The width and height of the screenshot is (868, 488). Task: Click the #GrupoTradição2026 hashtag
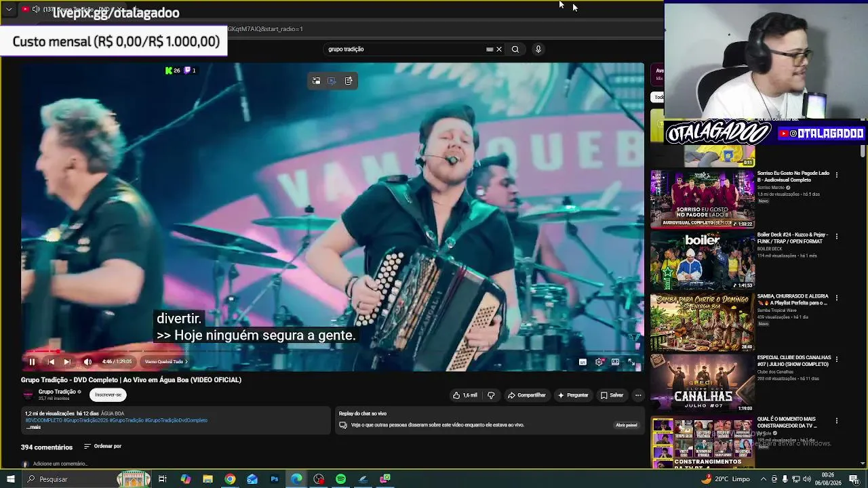[x=85, y=420]
